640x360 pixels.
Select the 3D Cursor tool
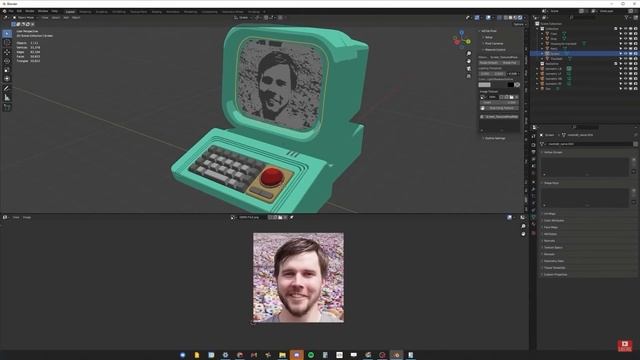point(7,42)
